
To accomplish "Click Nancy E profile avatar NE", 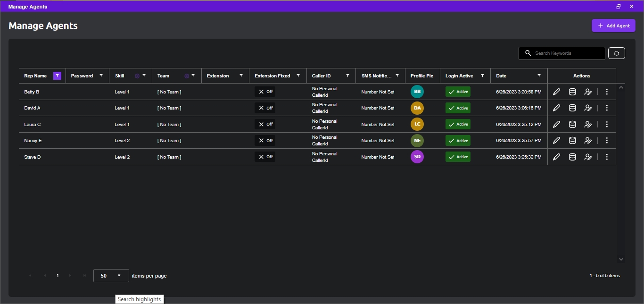I will 417,141.
